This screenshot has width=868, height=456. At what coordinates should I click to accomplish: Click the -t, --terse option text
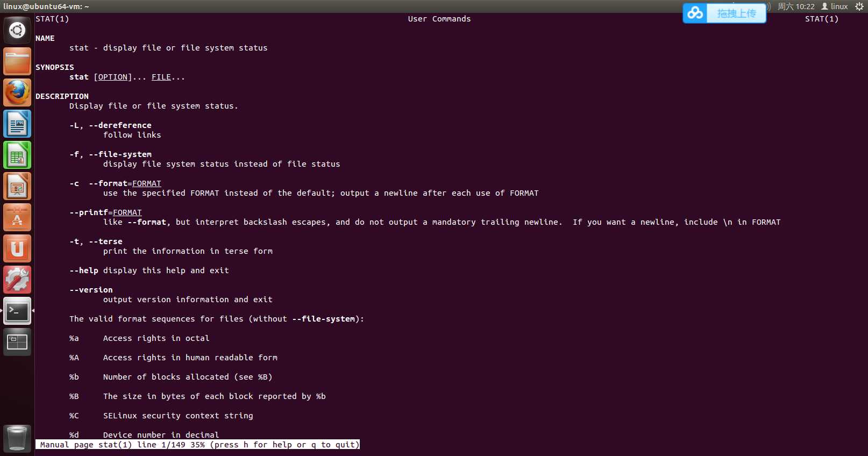click(x=96, y=241)
